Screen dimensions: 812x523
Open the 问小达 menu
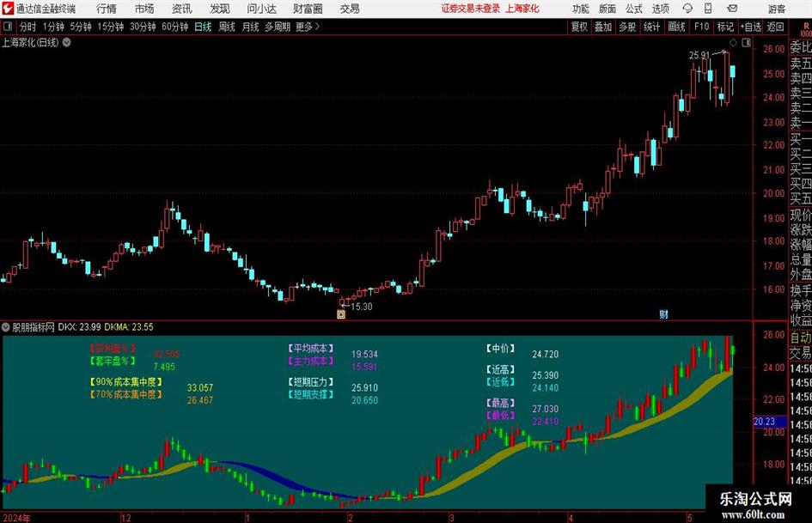click(x=261, y=9)
